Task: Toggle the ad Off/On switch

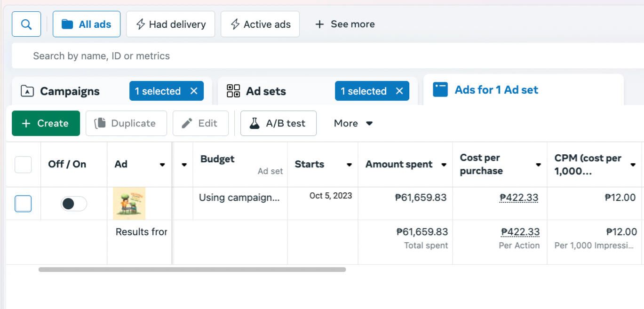Action: 74,204
